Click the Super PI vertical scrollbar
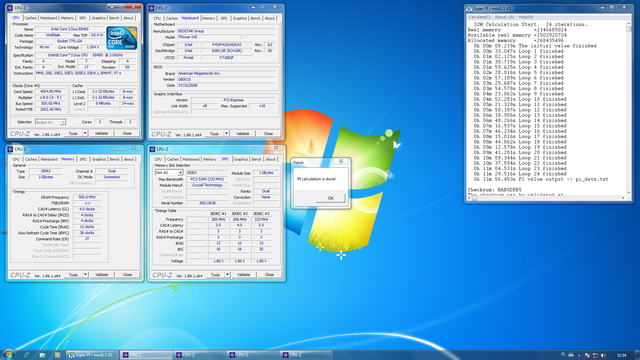 [629, 108]
